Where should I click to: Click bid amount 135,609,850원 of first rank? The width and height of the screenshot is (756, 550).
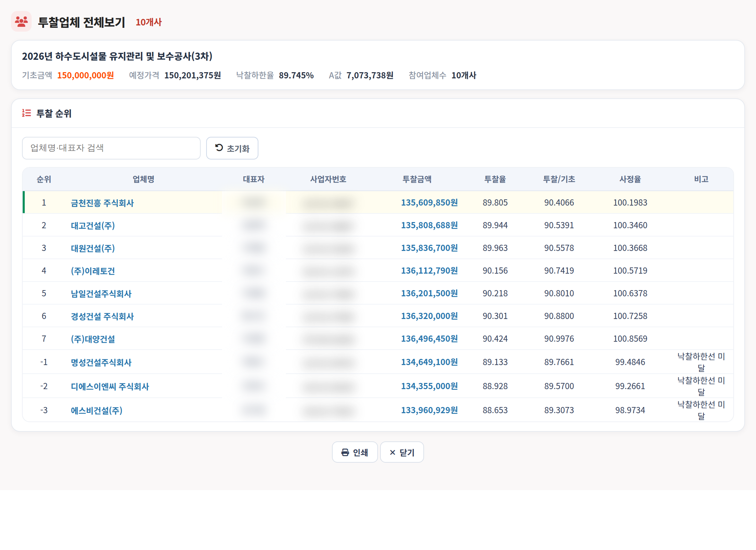coord(429,202)
